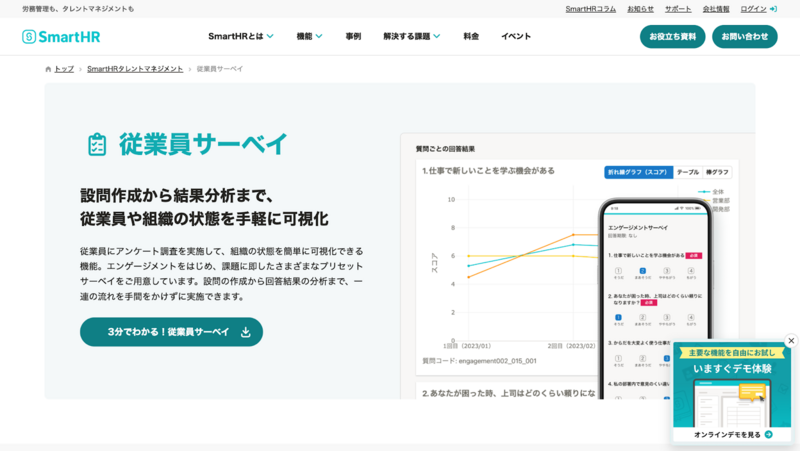Click 質問ごとの回答結果 label
Screen dimensions: 800x451
(445, 149)
